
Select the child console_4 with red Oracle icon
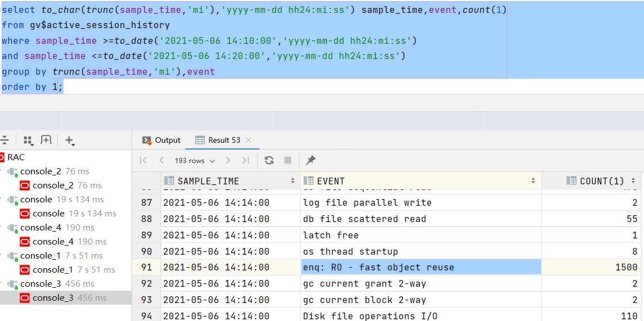pyautogui.click(x=64, y=241)
